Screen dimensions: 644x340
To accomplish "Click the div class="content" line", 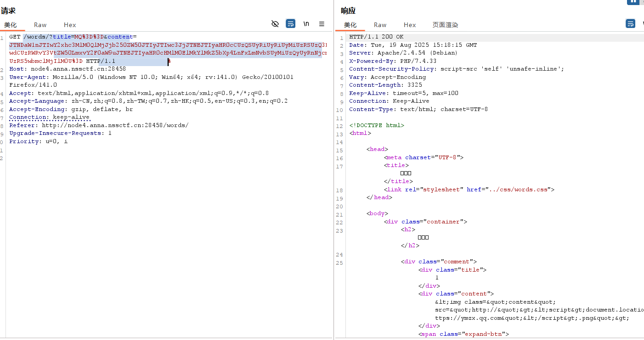I will click(x=456, y=294).
